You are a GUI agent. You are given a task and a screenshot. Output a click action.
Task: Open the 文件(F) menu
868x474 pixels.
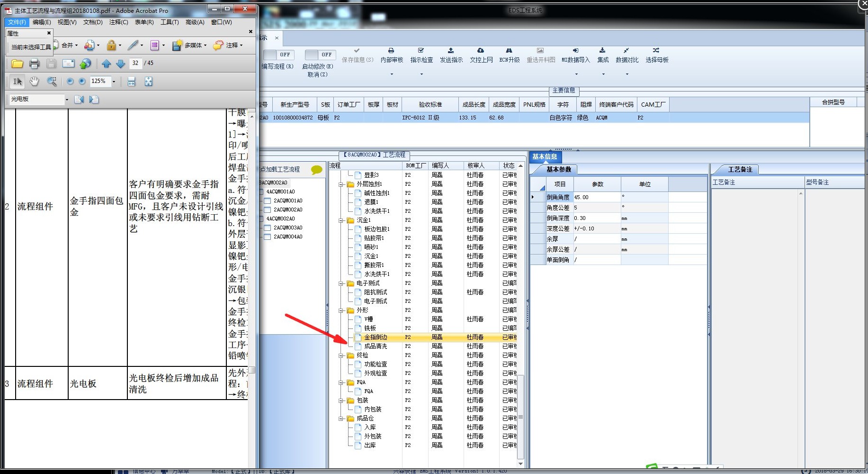pos(17,22)
